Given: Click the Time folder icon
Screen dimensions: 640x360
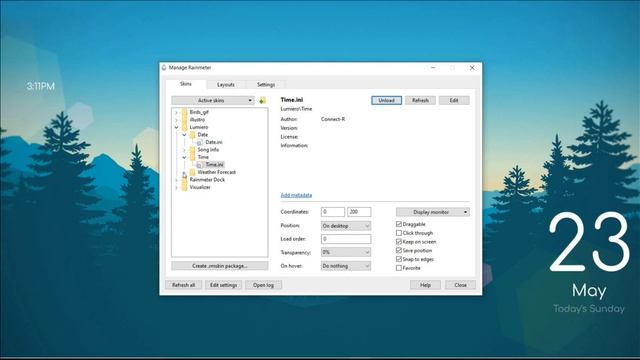Looking at the screenshot, I should pyautogui.click(x=192, y=157).
